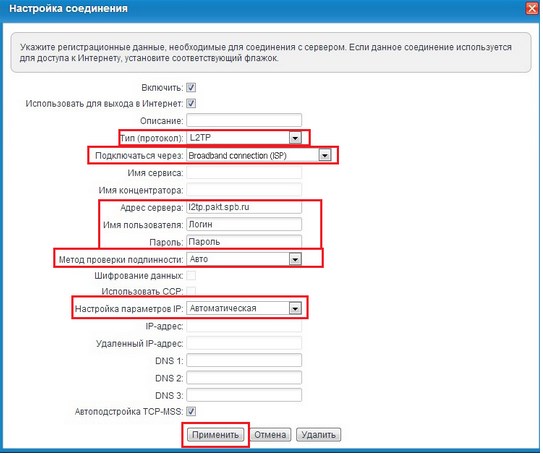Open the Тип (протокол) dropdown arrow

tap(295, 138)
